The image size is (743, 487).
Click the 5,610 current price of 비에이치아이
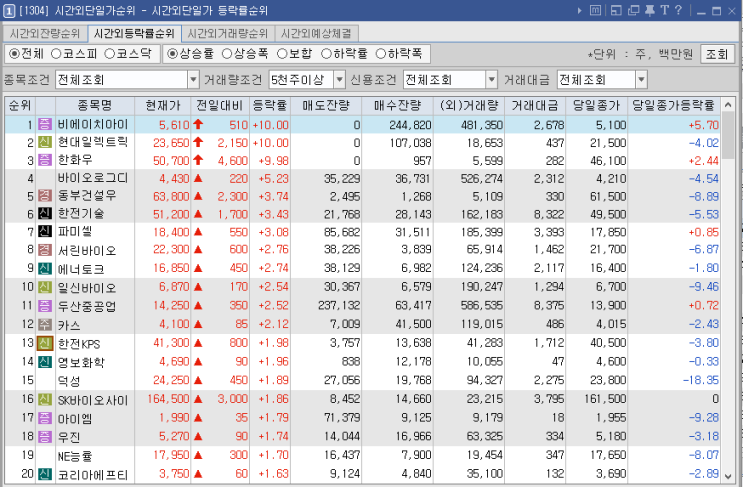tap(174, 125)
